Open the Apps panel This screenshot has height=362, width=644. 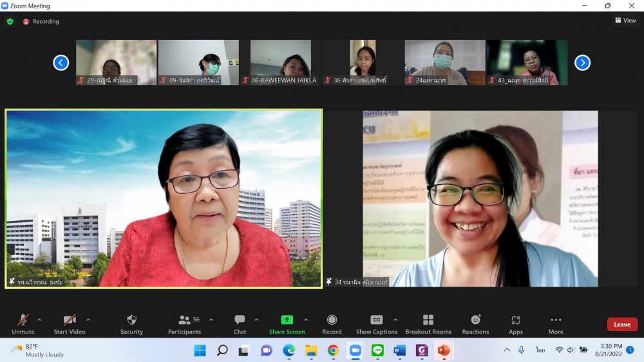pos(515,324)
